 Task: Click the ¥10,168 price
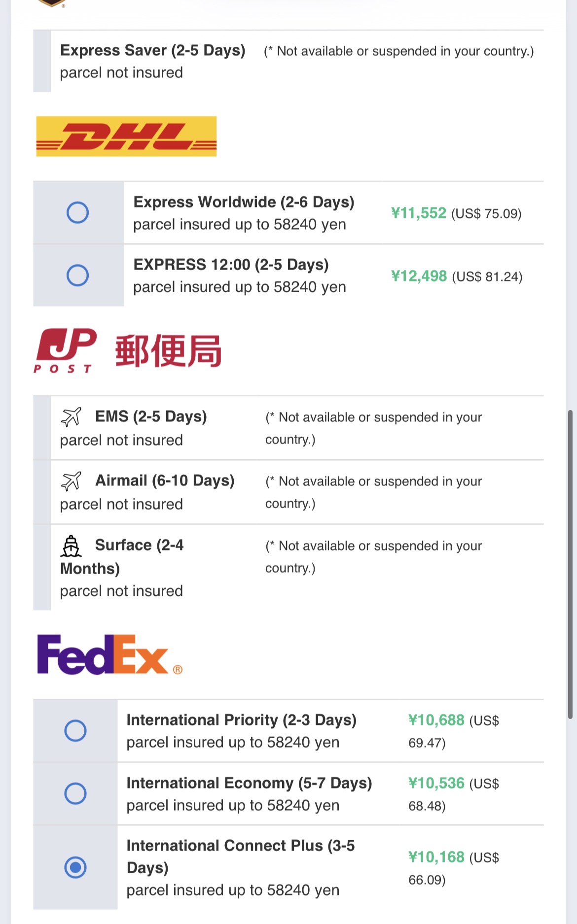click(436, 857)
